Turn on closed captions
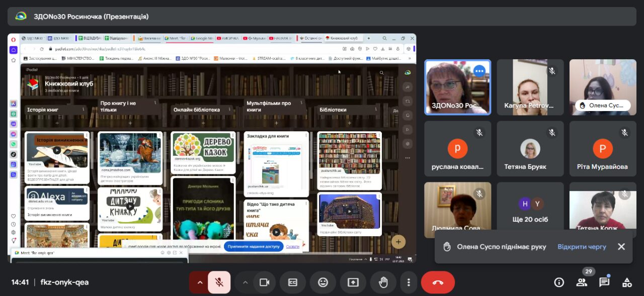This screenshot has width=644, height=296. [x=293, y=282]
